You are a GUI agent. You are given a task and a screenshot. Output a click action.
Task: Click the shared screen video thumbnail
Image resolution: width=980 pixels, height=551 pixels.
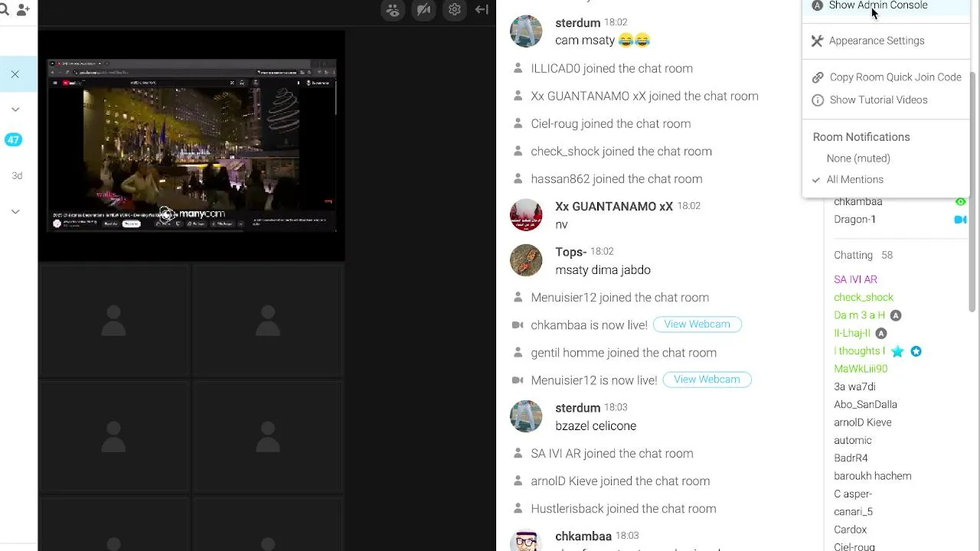[191, 145]
